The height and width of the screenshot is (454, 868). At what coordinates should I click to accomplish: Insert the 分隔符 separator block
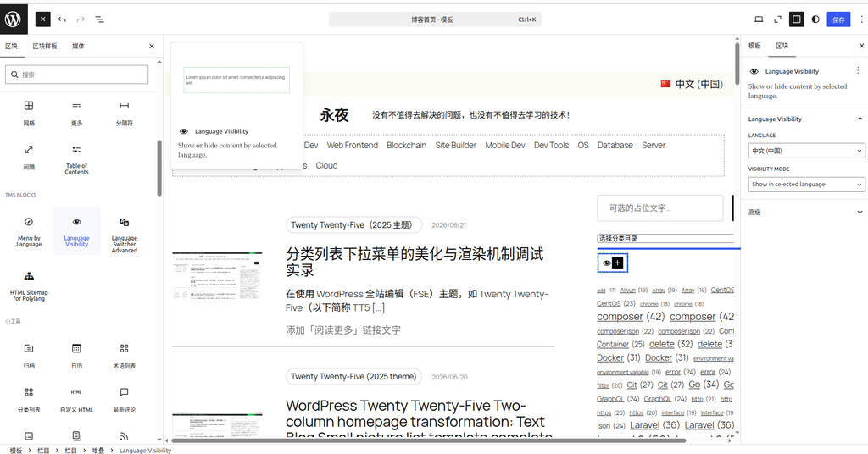124,113
